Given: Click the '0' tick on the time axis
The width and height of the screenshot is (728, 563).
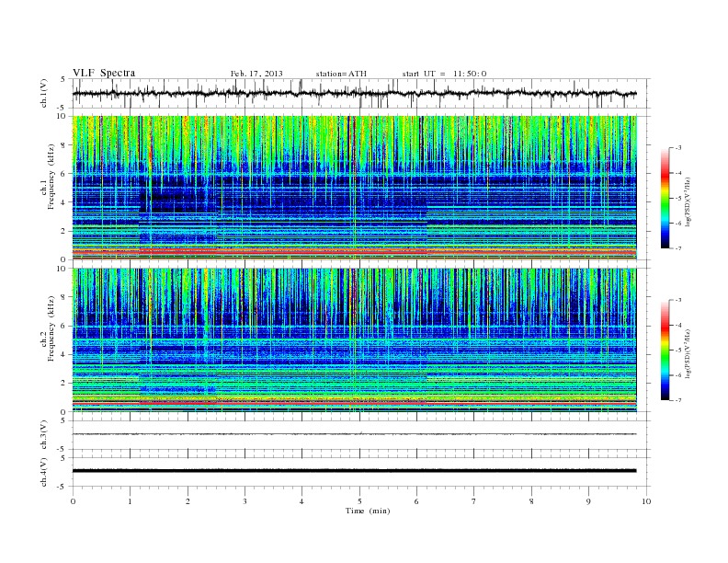Looking at the screenshot, I should pyautogui.click(x=73, y=501).
